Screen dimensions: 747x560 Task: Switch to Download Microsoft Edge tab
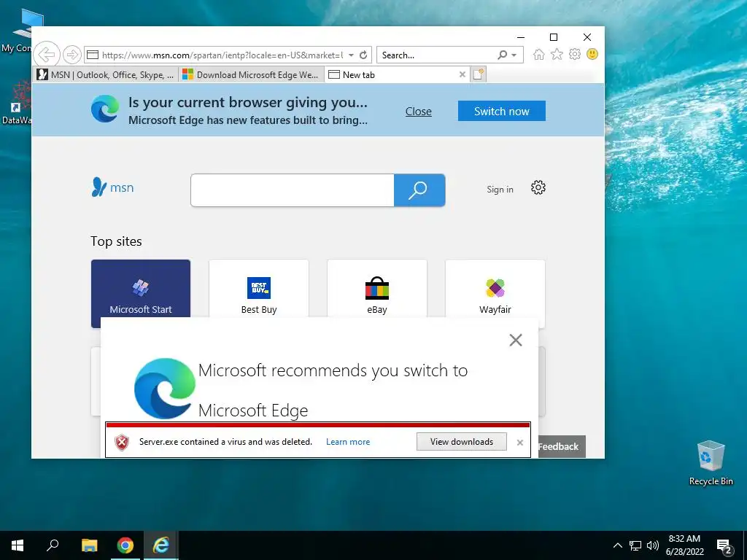[x=251, y=75]
